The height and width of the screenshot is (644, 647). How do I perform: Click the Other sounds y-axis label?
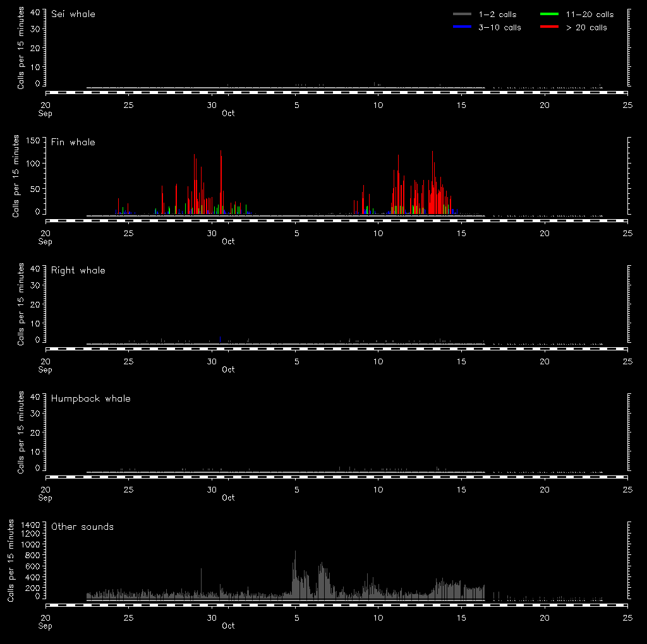pyautogui.click(x=11, y=561)
